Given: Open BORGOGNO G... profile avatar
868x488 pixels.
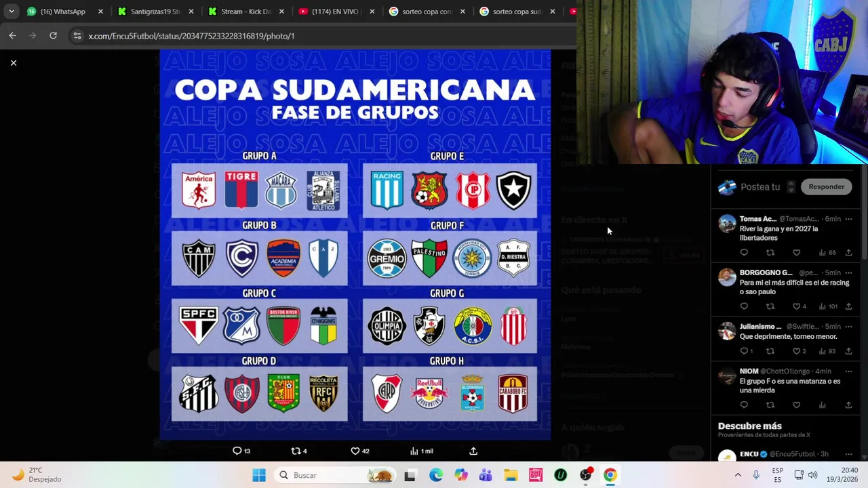Looking at the screenshot, I should point(727,277).
